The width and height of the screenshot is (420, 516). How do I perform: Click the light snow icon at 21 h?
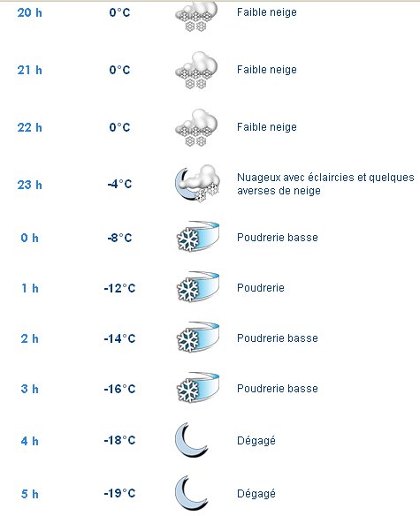pos(196,71)
